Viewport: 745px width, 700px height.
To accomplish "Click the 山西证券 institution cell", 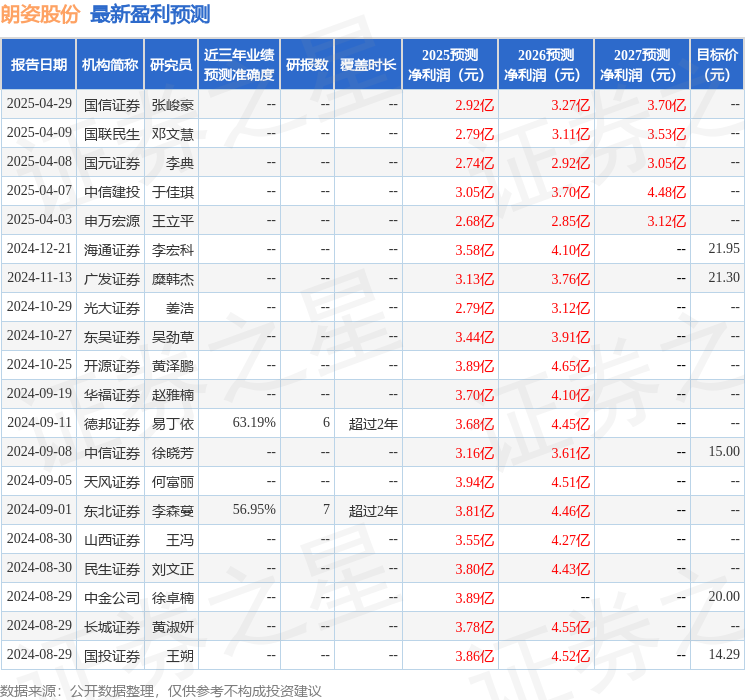I will (112, 540).
